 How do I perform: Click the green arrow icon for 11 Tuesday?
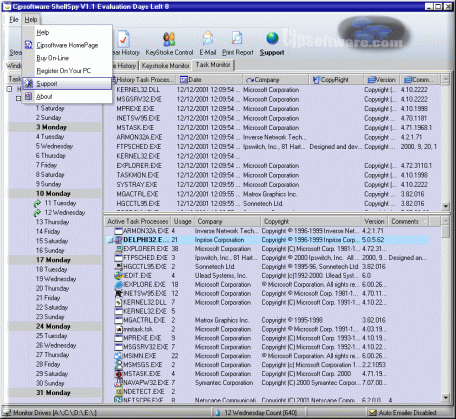pyautogui.click(x=37, y=203)
